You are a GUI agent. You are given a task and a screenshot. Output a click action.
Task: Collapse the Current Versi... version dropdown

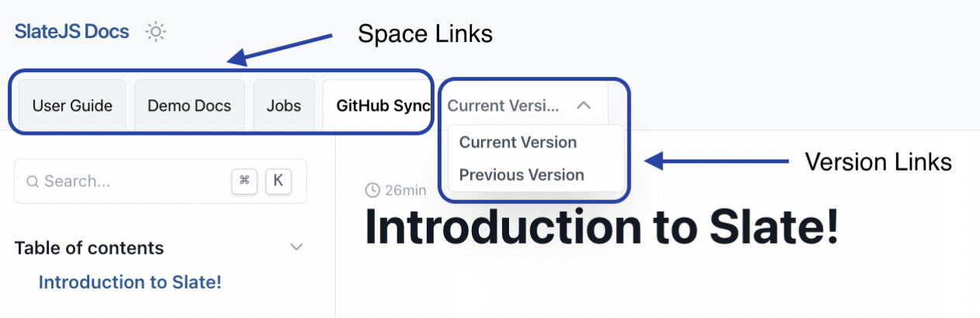coord(503,105)
